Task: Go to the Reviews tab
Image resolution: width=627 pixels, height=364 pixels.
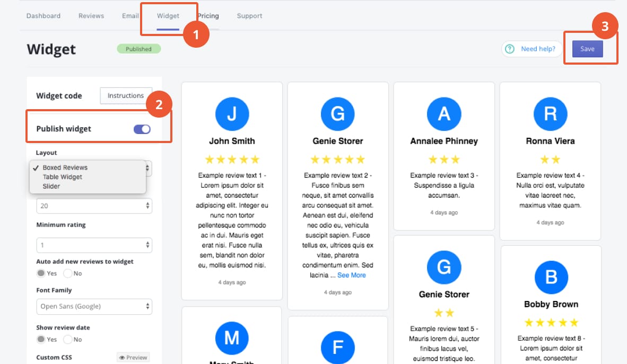Action: tap(91, 16)
